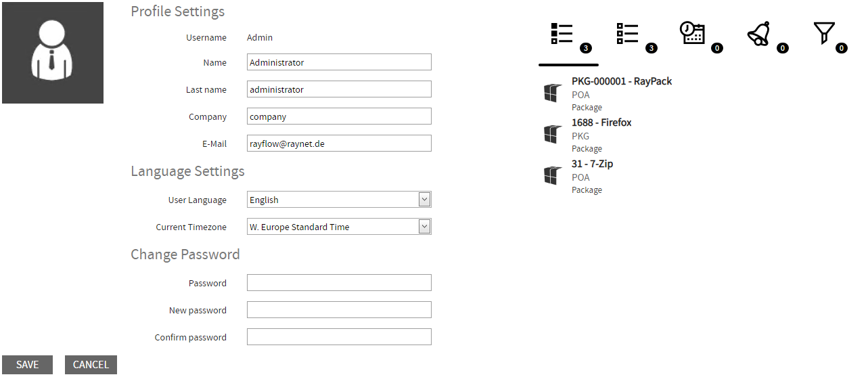
Task: Expand the Current Timezone dropdown
Action: coord(339,227)
